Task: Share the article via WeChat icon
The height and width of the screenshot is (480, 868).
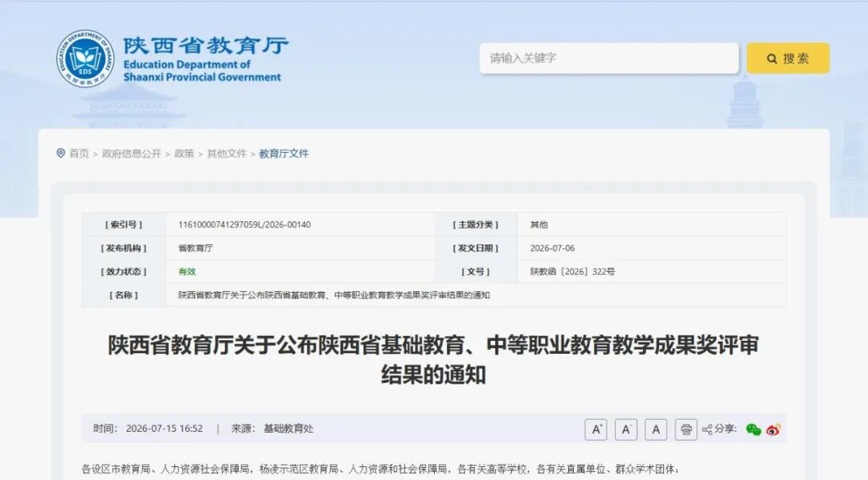Action: pyautogui.click(x=753, y=429)
